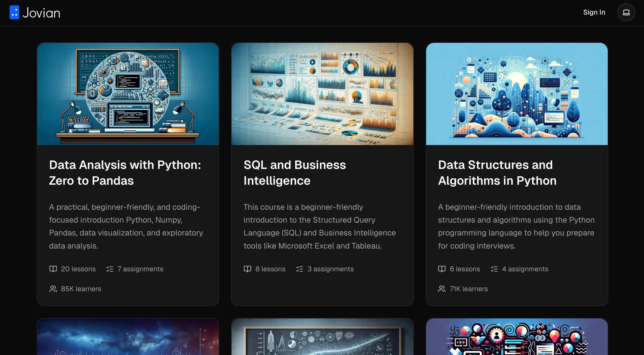Click the checklist icon beside 7 assignments
The width and height of the screenshot is (644, 355).
click(x=110, y=269)
